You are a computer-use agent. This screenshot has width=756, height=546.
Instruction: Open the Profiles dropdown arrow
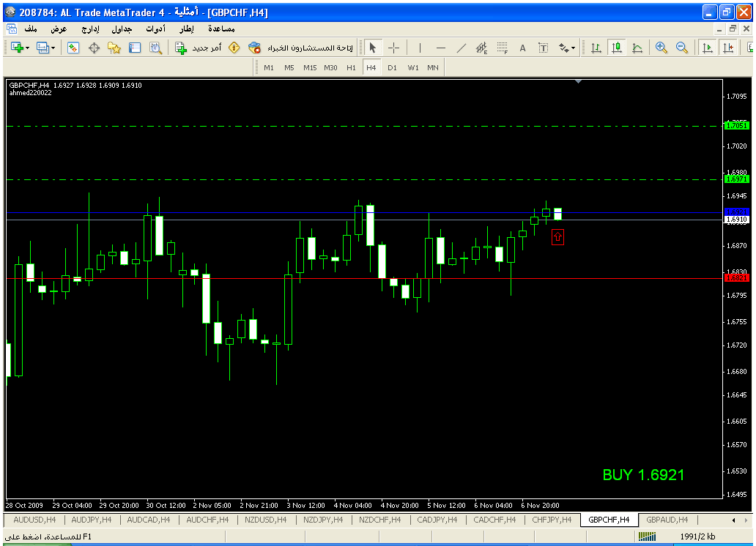(x=53, y=48)
